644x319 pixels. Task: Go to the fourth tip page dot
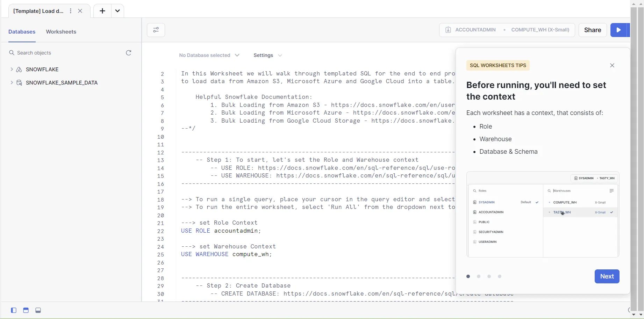click(x=500, y=276)
